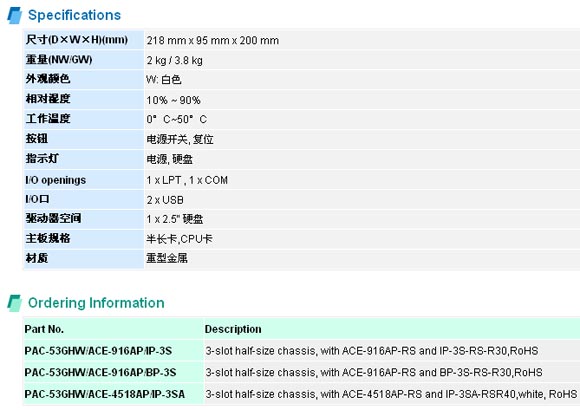Viewport: 580px width, 410px height.
Task: Click the green Ordering Information section icon
Action: pos(14,303)
